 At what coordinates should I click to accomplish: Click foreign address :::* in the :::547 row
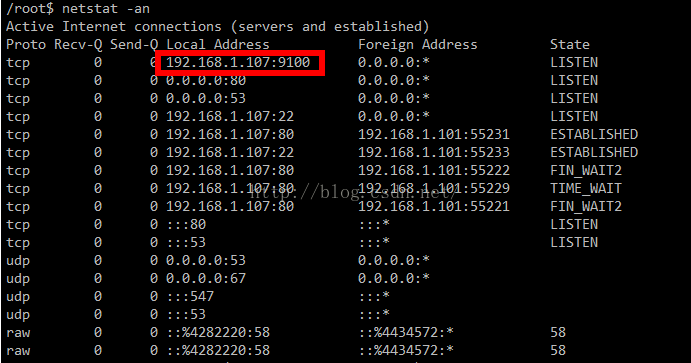click(x=375, y=297)
